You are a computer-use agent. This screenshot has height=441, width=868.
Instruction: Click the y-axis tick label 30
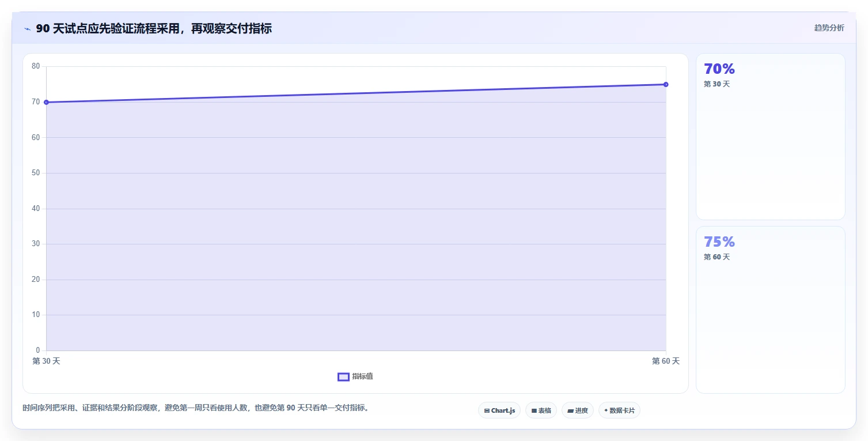coord(36,244)
